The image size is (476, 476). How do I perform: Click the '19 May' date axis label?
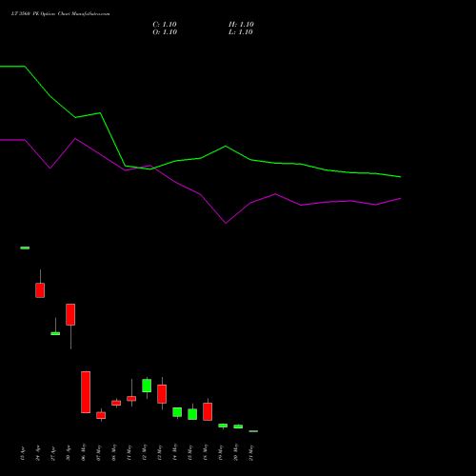coord(221,452)
